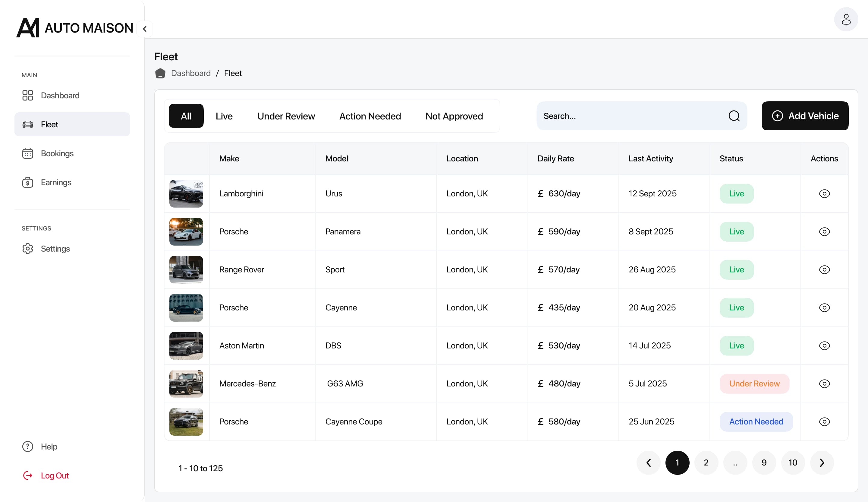The image size is (868, 502).
Task: Click the Add Vehicle button
Action: coord(805,116)
